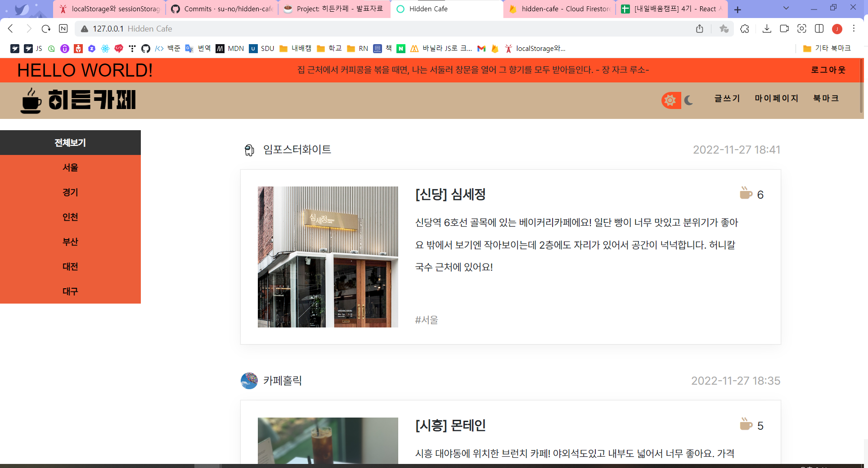Expand the RN bookmark folder
The image size is (868, 468).
tap(357, 49)
